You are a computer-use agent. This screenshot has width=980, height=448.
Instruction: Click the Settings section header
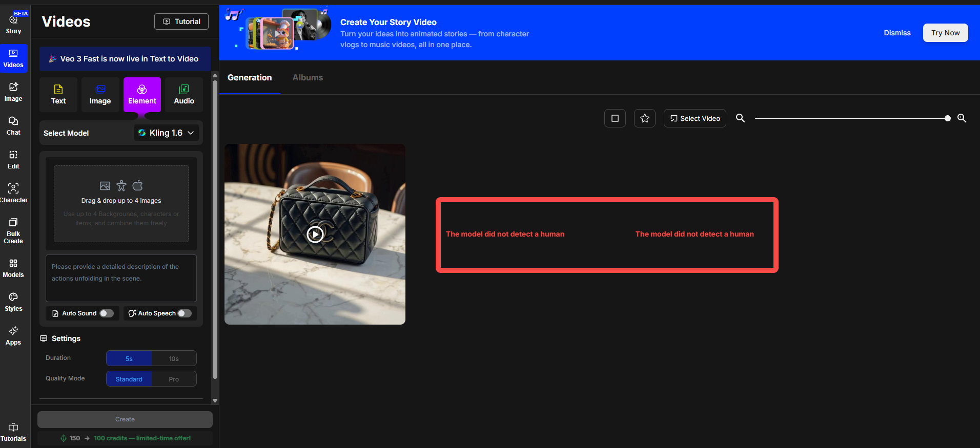pyautogui.click(x=60, y=338)
